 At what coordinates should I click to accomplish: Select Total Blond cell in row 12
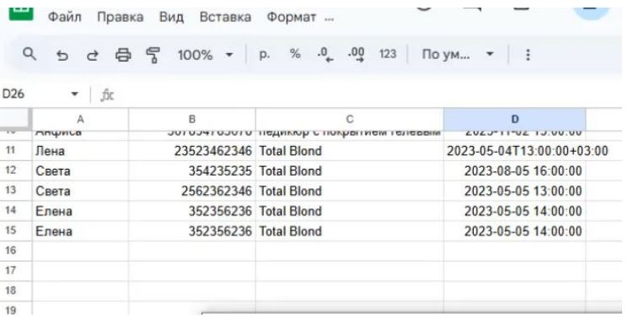(x=350, y=170)
